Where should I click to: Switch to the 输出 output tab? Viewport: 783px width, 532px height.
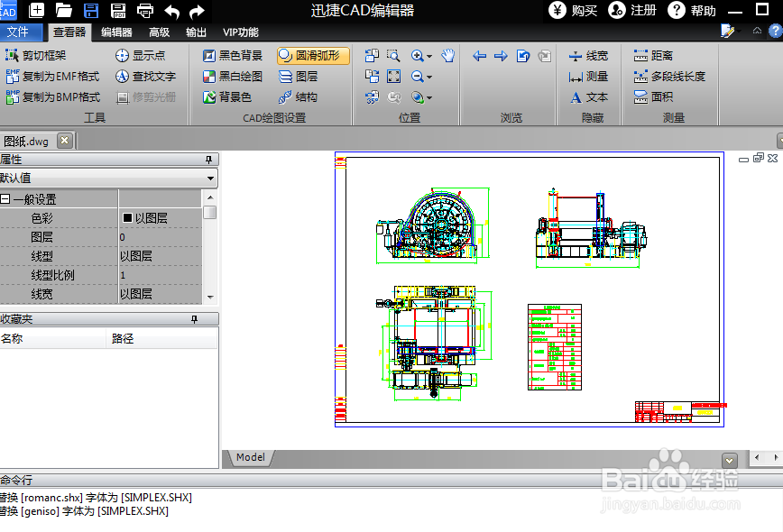pos(197,32)
